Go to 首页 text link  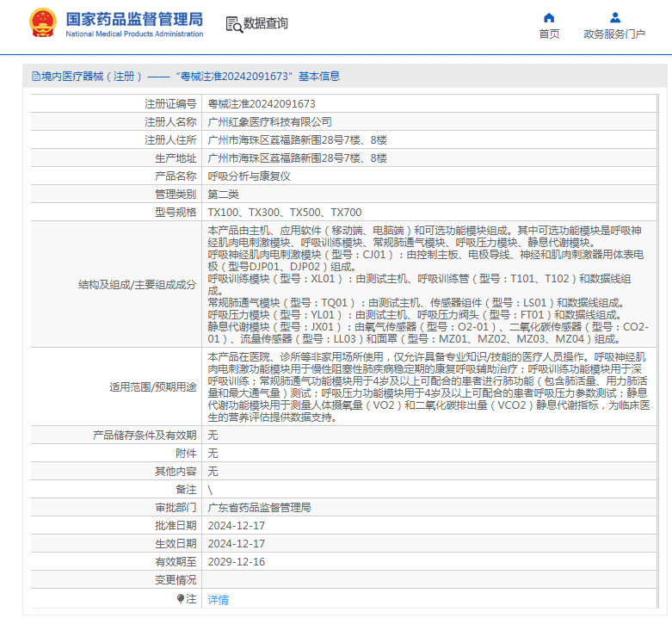click(549, 34)
